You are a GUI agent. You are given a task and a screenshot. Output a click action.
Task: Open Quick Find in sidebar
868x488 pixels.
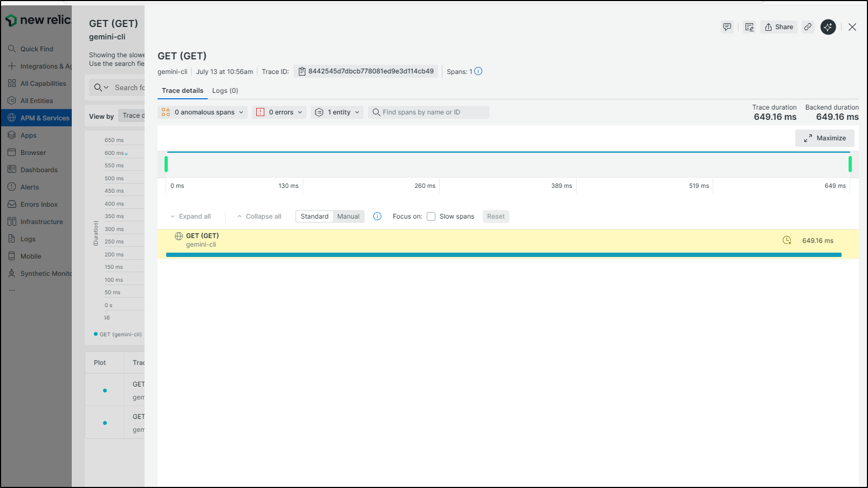coord(36,49)
